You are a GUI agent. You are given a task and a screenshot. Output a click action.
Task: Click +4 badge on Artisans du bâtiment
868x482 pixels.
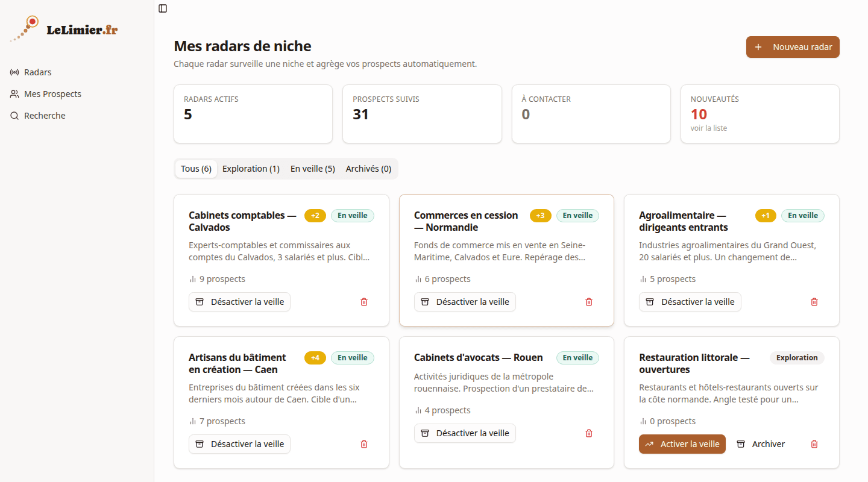coord(315,358)
